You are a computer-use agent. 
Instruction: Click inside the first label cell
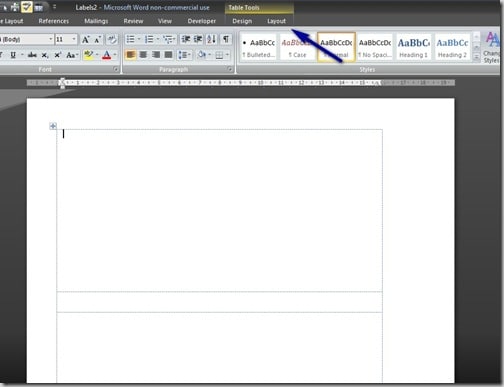219,210
